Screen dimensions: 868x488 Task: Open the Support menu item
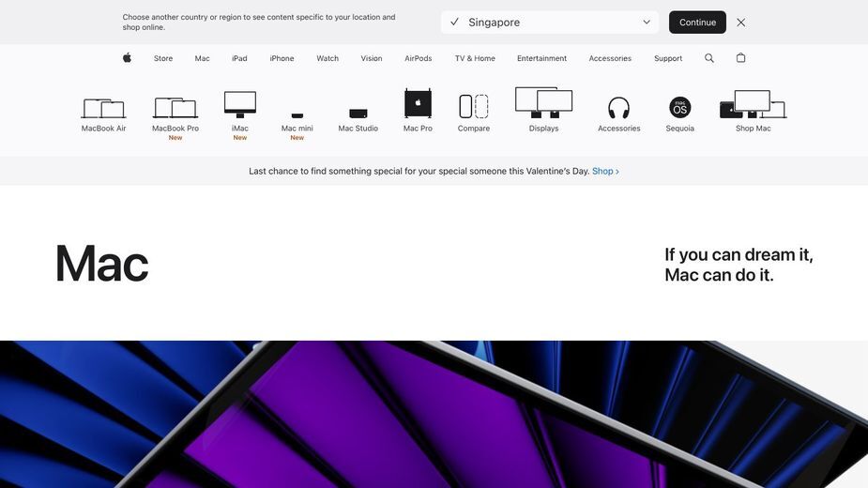pyautogui.click(x=668, y=58)
